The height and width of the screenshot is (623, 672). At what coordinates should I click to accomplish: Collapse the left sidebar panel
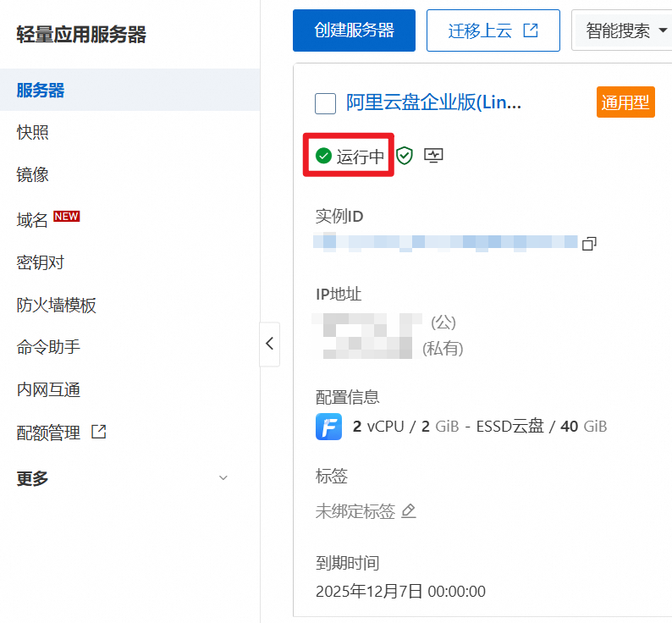269,344
